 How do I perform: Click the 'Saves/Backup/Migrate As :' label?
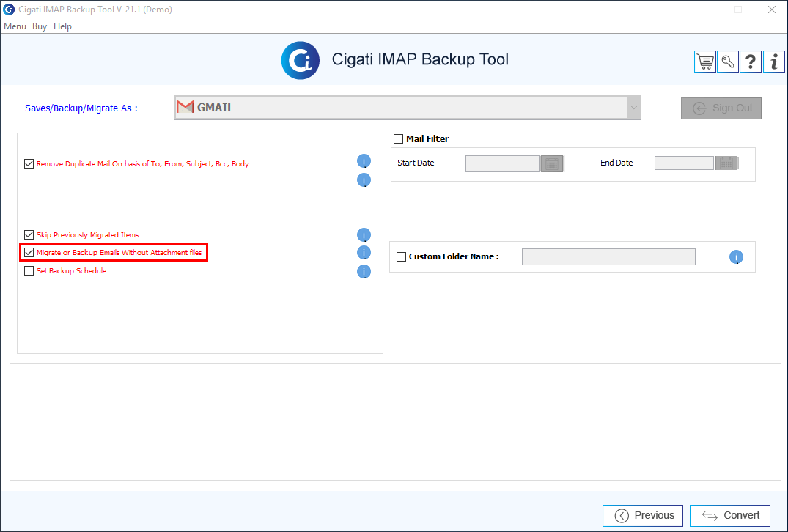coord(81,108)
